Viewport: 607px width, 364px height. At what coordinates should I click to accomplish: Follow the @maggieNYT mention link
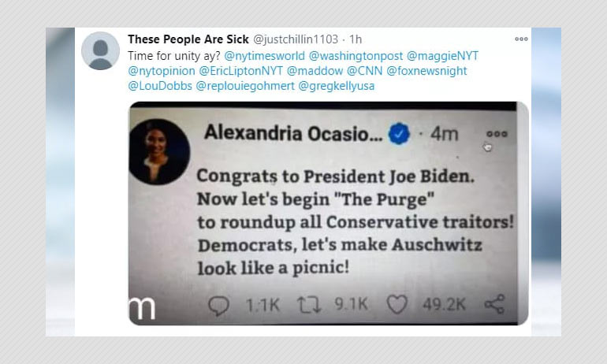tap(442, 56)
